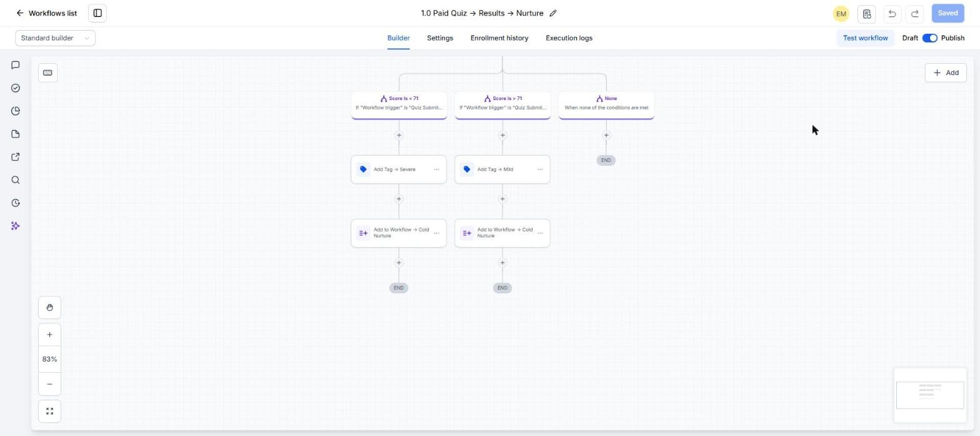This screenshot has width=980, height=436.
Task: Open options menu for Add Tag → Severe
Action: (436, 170)
